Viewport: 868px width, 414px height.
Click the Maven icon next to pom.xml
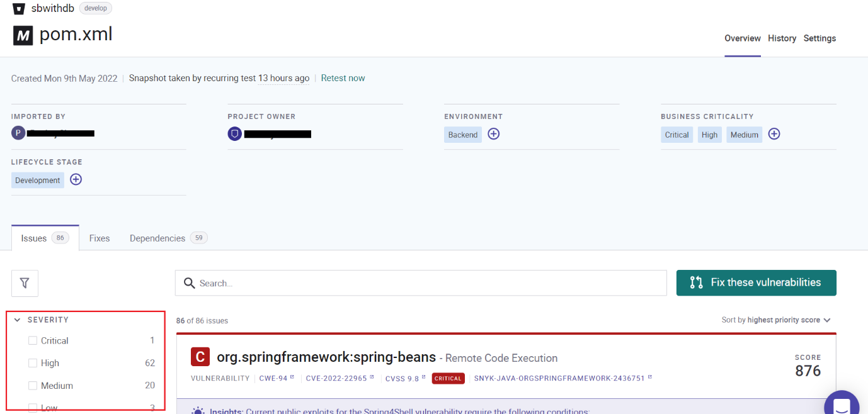tap(23, 35)
